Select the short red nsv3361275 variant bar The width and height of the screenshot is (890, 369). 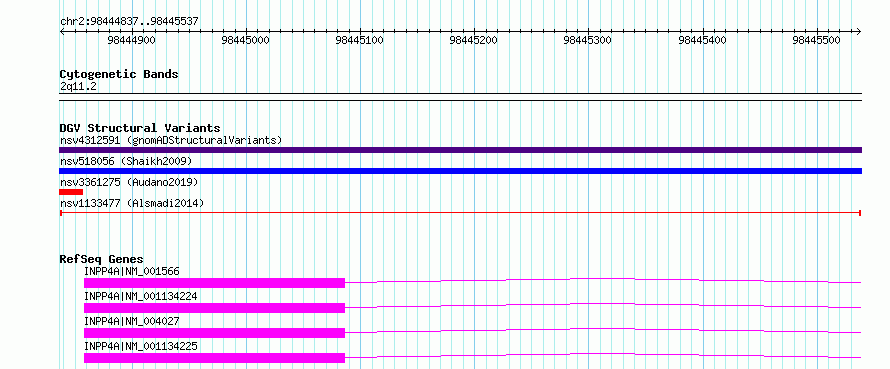click(71, 192)
